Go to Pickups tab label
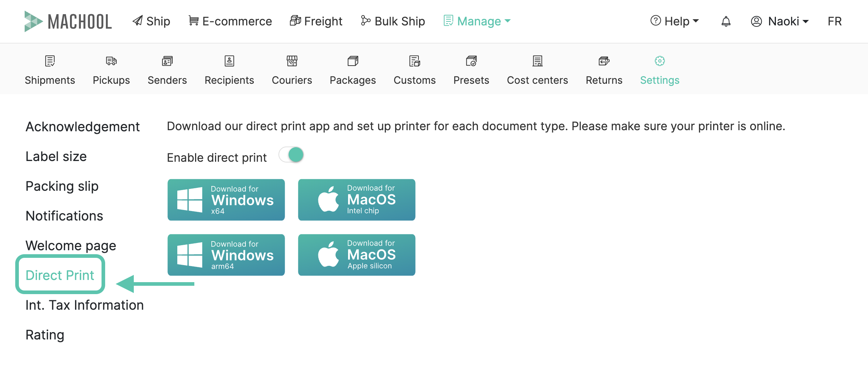 (111, 80)
